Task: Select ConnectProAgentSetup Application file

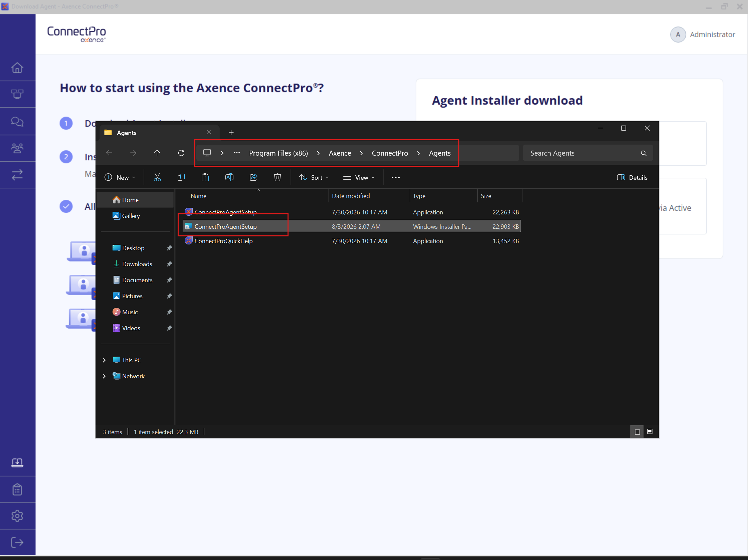Action: 352,212
